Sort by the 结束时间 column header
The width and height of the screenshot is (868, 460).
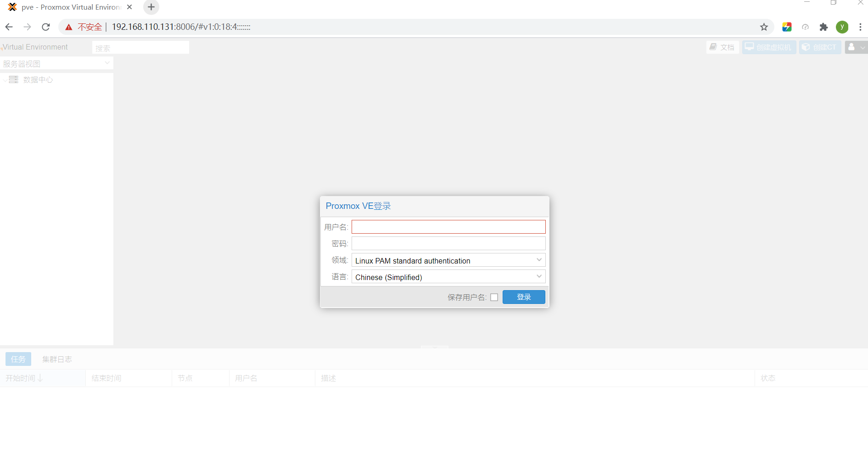coord(129,378)
